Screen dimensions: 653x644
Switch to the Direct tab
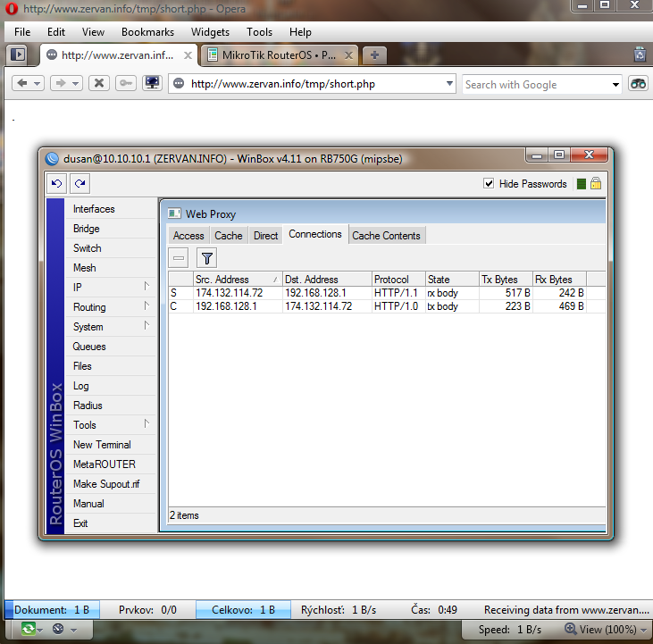coord(265,235)
